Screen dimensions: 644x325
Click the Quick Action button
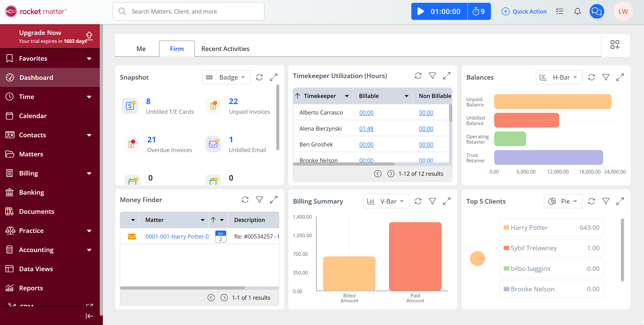524,11
